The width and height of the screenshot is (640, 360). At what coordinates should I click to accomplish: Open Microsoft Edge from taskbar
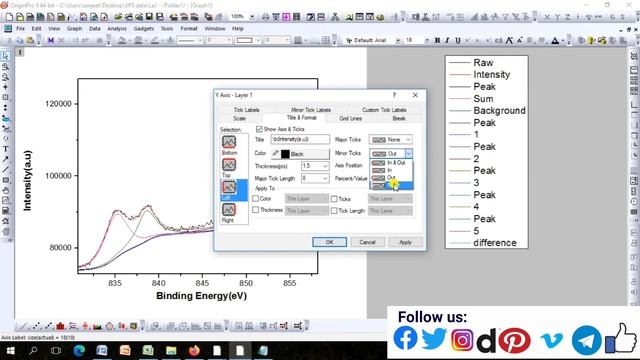pos(79,350)
